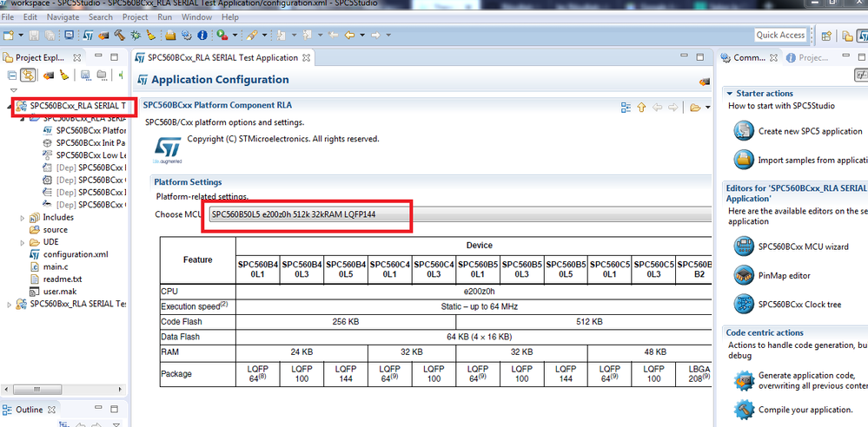Click the broom Clean icon in main toolbar
Image resolution: width=868 pixels, height=427 pixels.
pos(150,35)
